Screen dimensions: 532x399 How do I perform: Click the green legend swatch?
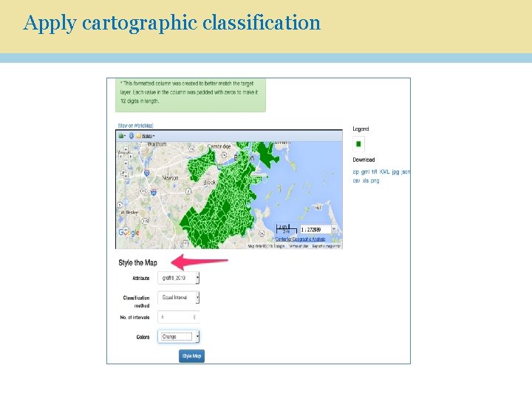(358, 144)
